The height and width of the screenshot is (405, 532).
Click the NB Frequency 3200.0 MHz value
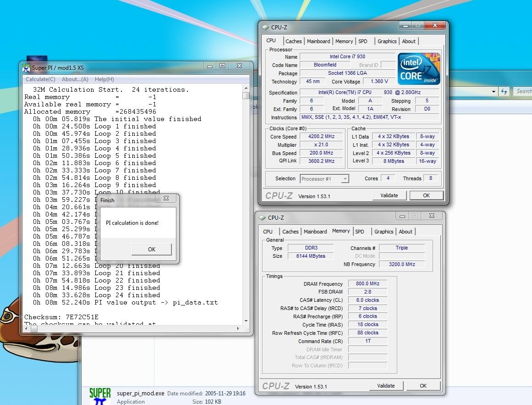tap(402, 264)
